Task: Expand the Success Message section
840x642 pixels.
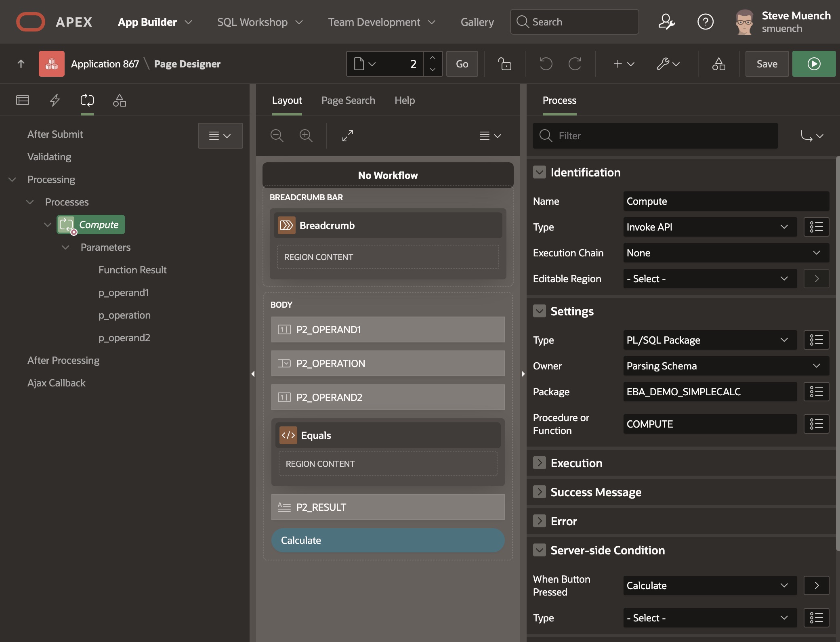Action: [540, 492]
